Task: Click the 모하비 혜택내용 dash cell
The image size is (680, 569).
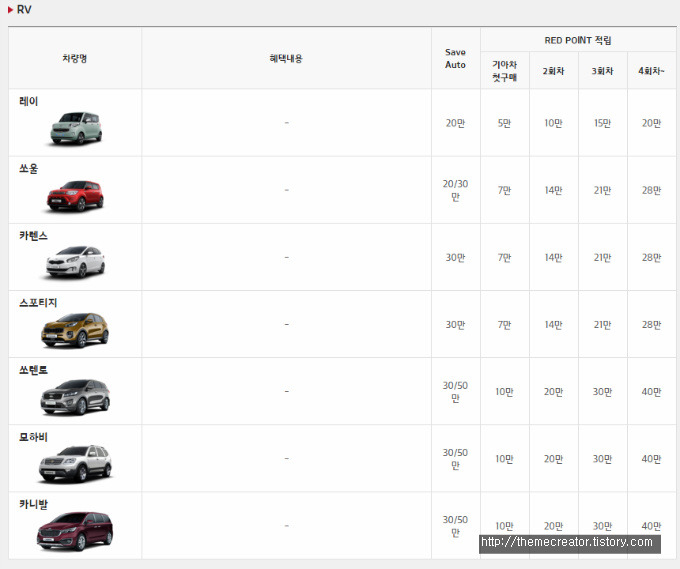Action: click(x=287, y=458)
